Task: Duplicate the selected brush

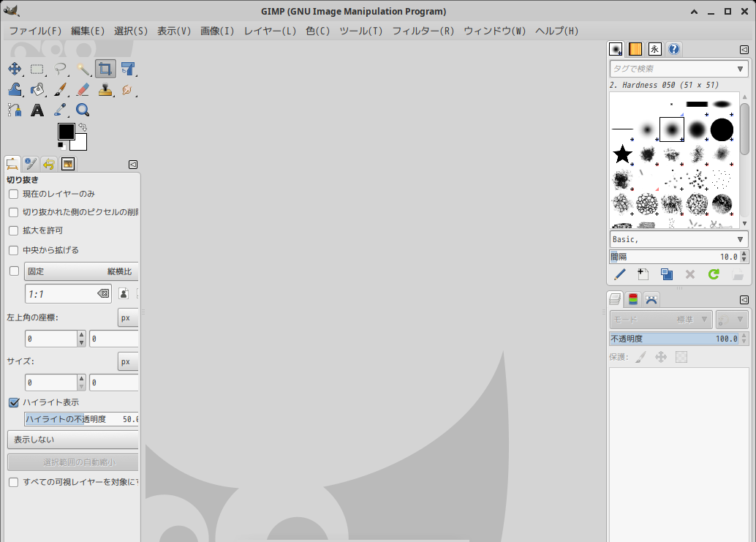Action: tap(667, 274)
